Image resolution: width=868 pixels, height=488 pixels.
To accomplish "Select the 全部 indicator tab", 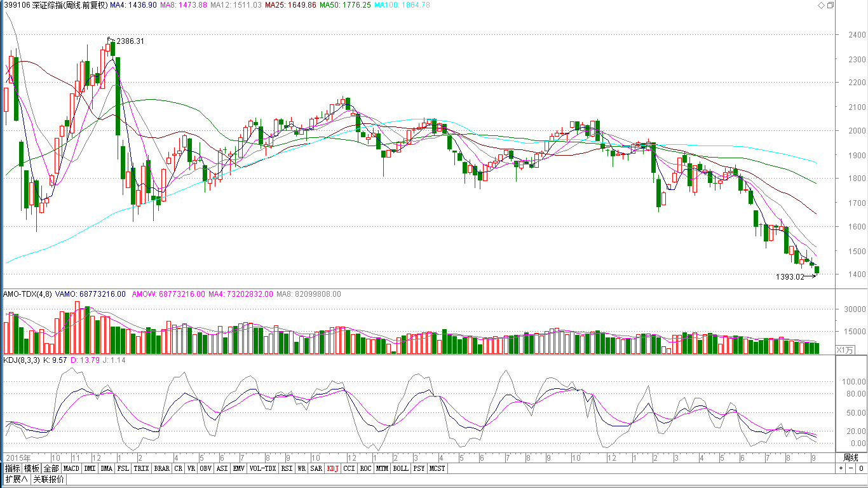I will 51,468.
